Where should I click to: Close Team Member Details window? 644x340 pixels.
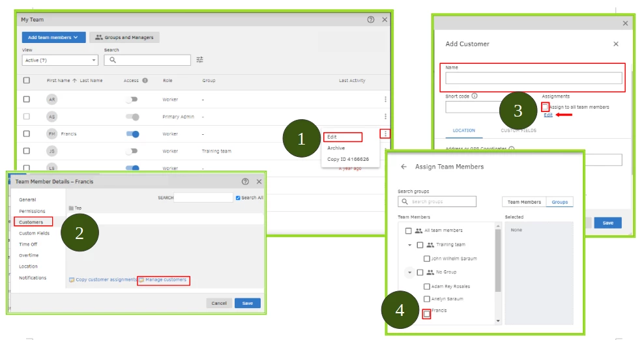259,182
